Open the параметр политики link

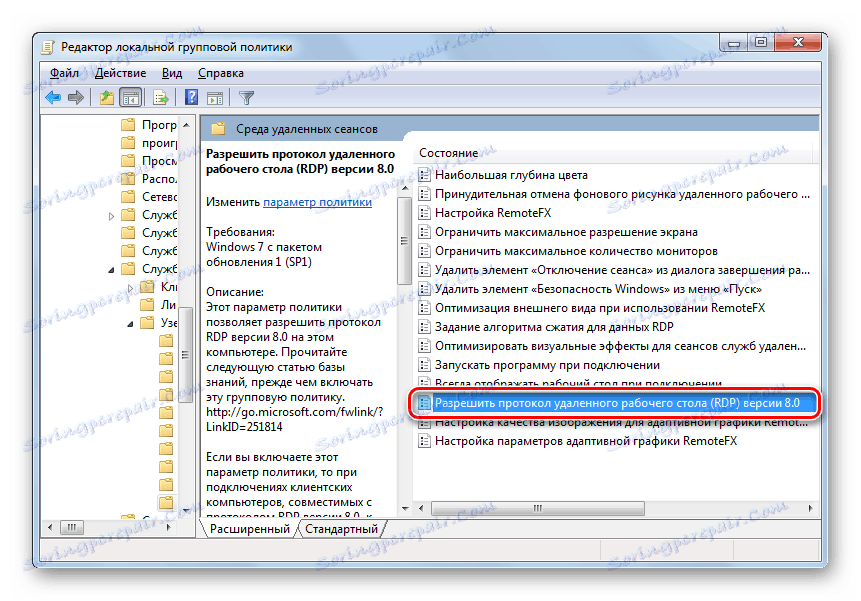(x=317, y=202)
